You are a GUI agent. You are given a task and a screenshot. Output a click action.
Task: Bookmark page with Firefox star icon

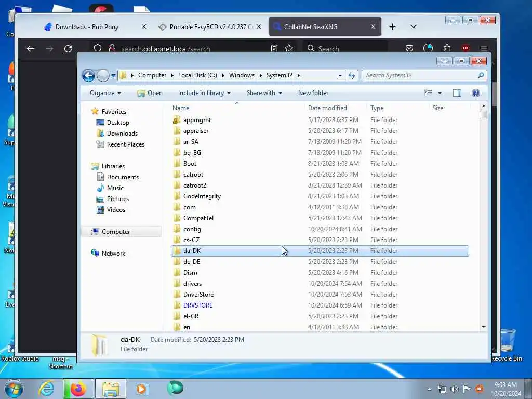(289, 48)
